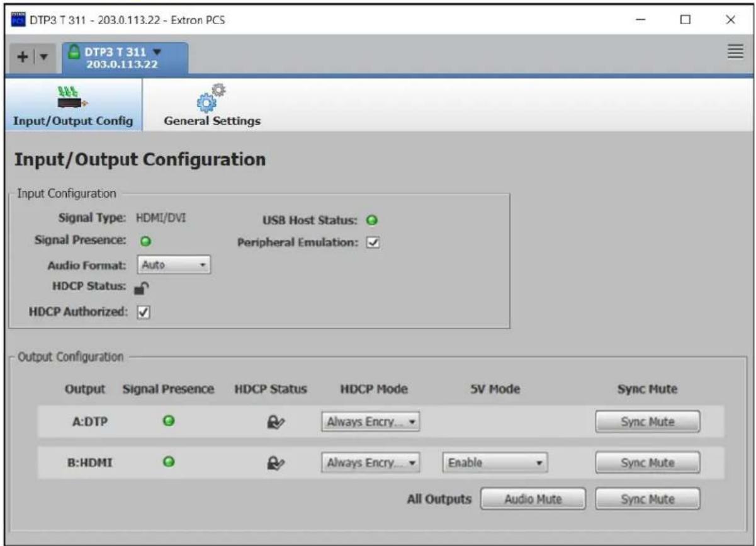Screen dimensions: 756x546
Task: Click Sync Mute for A:DTP output
Action: click(x=648, y=422)
